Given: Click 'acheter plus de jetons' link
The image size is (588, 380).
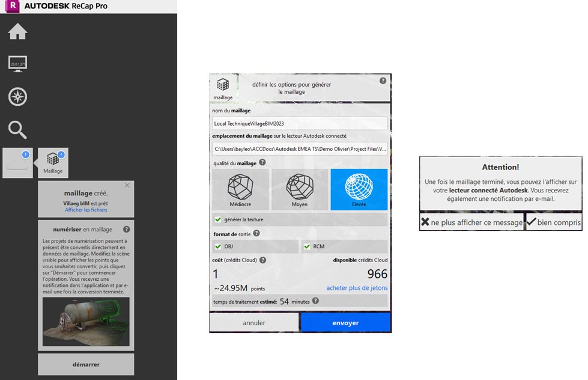Looking at the screenshot, I should point(357,288).
